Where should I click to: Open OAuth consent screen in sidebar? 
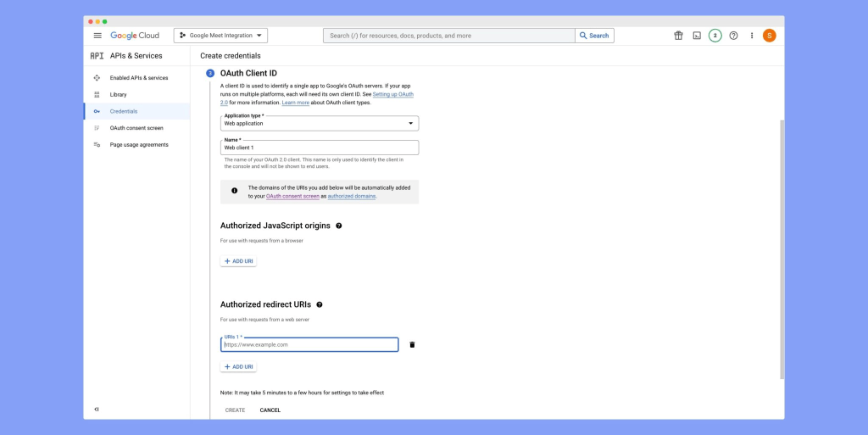(x=136, y=128)
